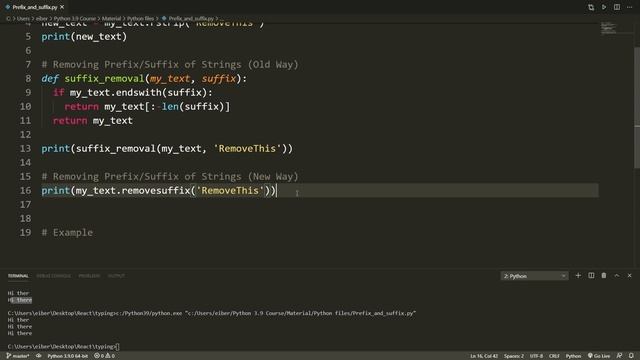Click 'suffix_removal' function name on line 8
Screen dimensions: 640x360
point(104,78)
